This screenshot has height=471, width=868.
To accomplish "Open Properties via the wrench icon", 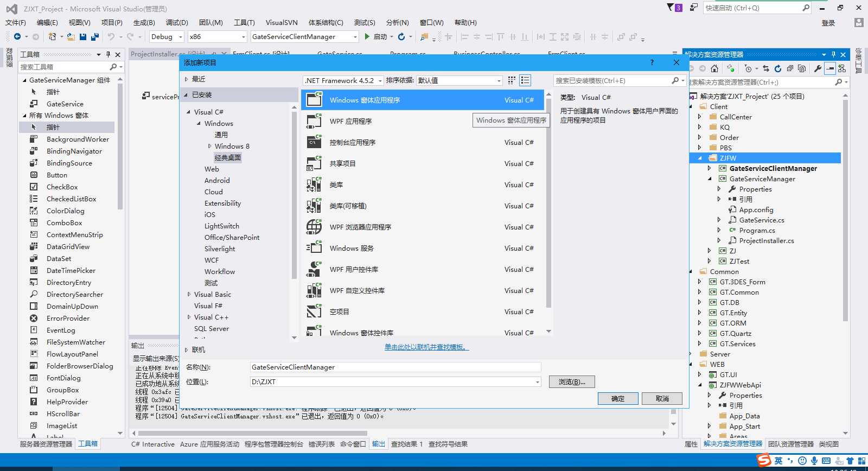I will click(x=818, y=68).
